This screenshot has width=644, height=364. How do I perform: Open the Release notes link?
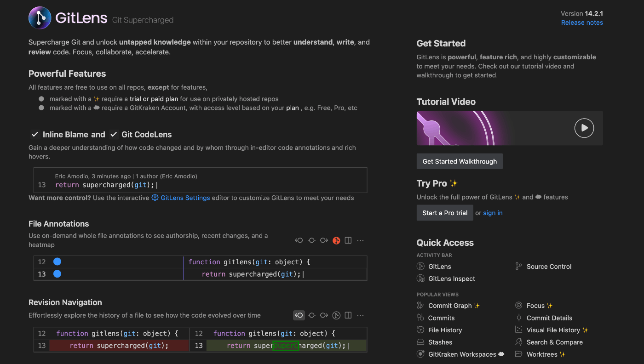pos(582,23)
